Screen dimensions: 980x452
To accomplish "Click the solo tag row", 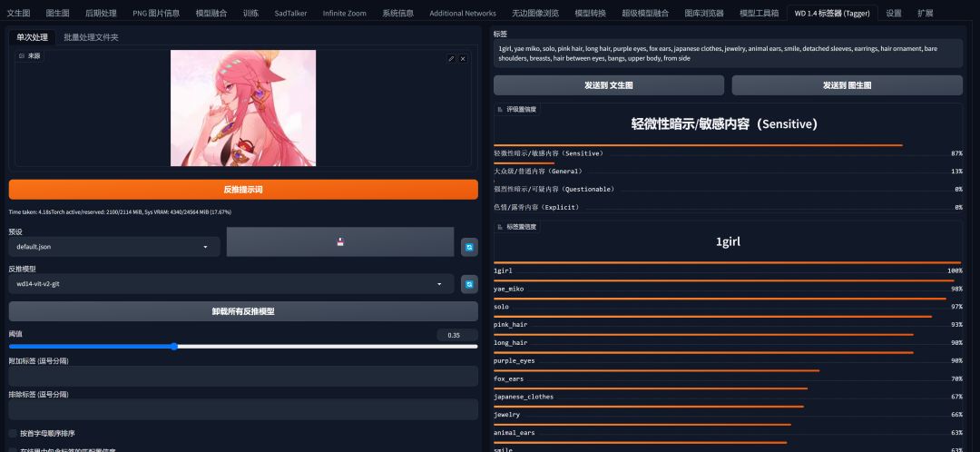I will (728, 304).
